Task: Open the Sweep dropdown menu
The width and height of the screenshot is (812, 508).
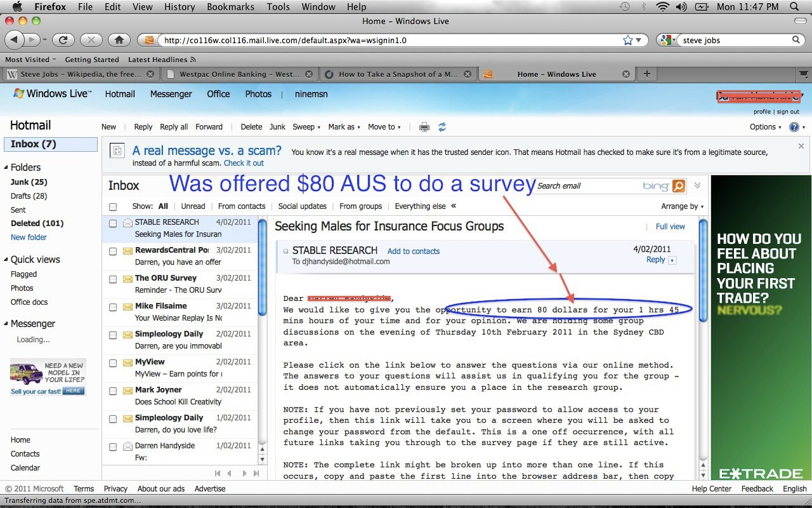Action: 306,127
